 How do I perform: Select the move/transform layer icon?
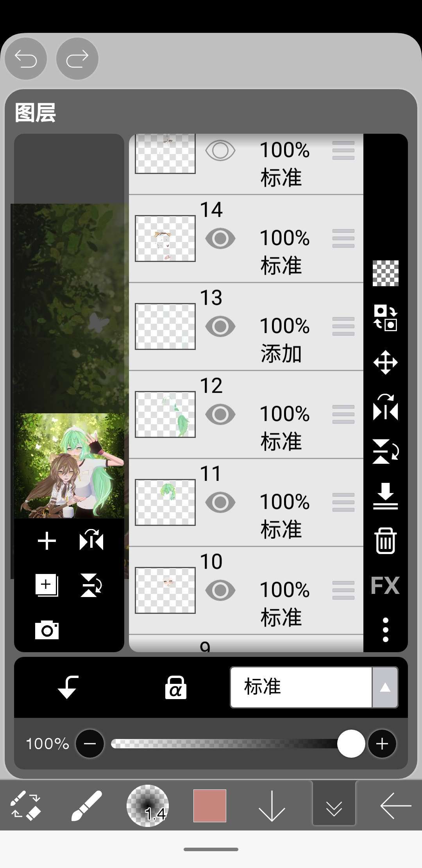[385, 362]
